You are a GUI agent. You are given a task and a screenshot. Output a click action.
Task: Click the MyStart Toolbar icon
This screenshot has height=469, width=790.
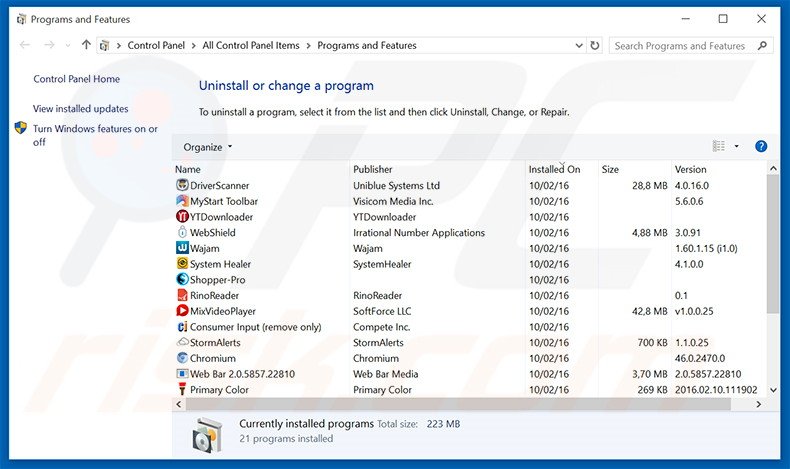(x=182, y=200)
